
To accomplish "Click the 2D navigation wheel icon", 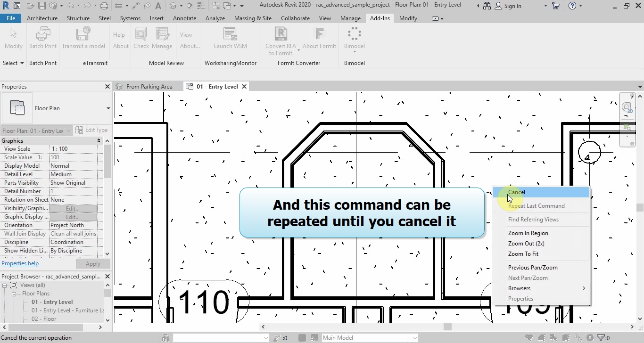I will click(627, 107).
